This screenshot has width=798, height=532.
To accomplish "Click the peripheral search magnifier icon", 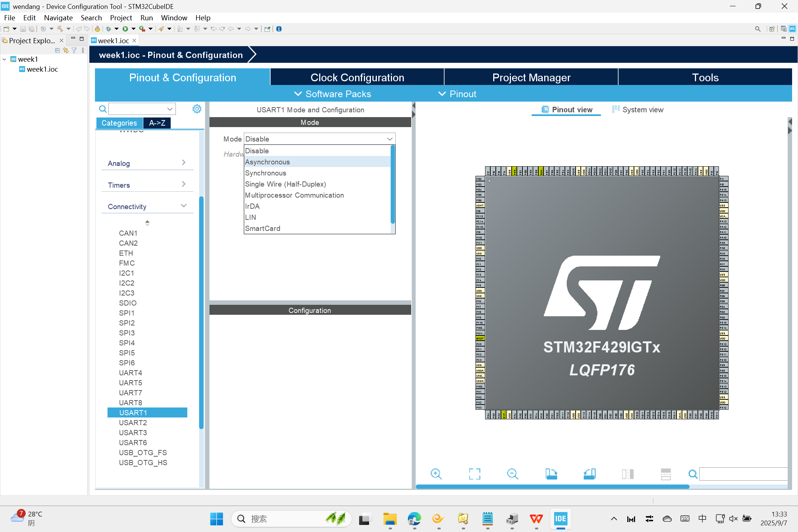I will (x=103, y=109).
